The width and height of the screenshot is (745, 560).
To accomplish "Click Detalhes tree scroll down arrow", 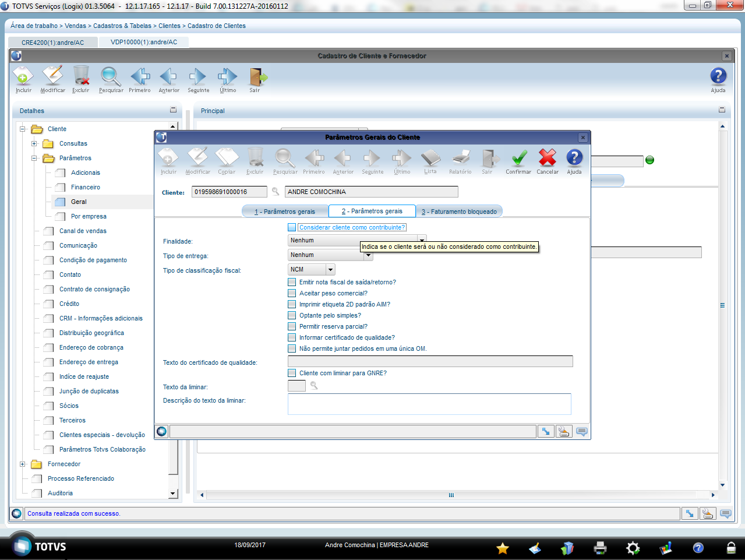I will 172,494.
